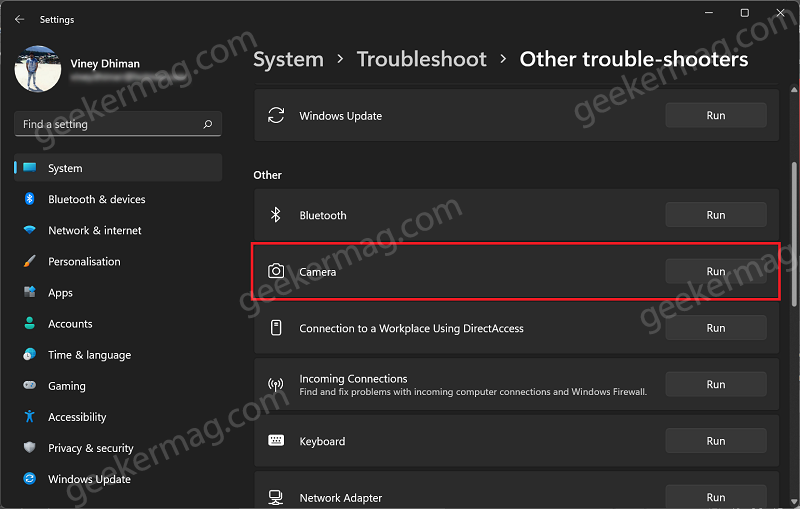
Task: Run the DirectAccess connection troubleshooter
Action: (716, 328)
